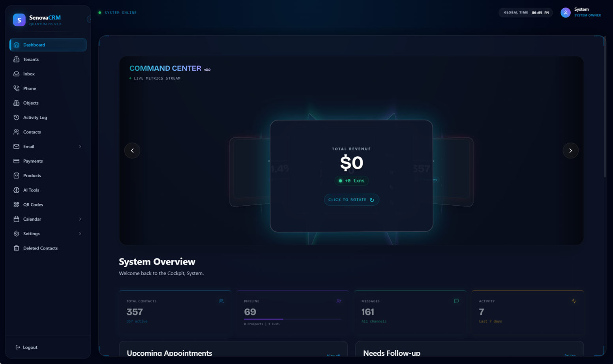Open View all upcoming appointments

pyautogui.click(x=333, y=356)
